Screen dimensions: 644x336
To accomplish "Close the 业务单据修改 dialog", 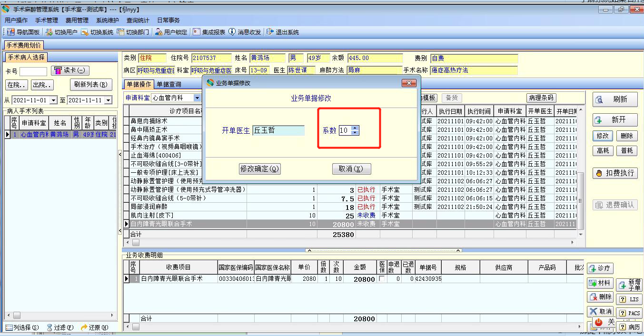I will pyautogui.click(x=409, y=83).
